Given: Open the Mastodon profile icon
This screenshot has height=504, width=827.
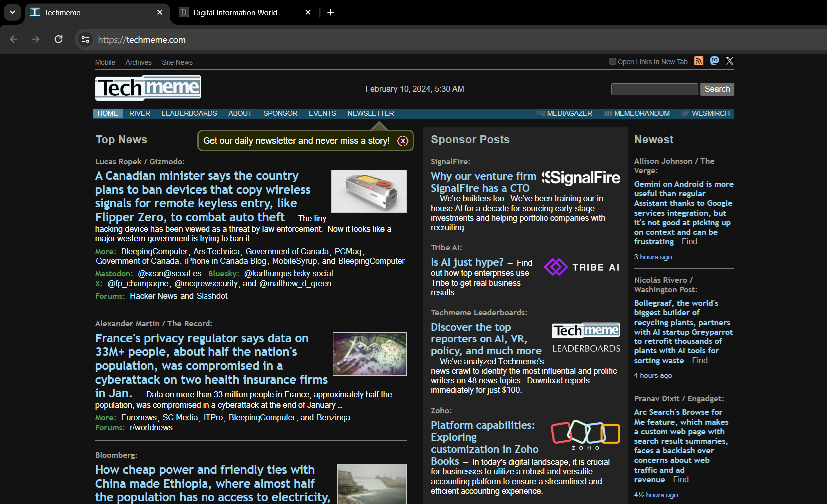Looking at the screenshot, I should tap(715, 61).
